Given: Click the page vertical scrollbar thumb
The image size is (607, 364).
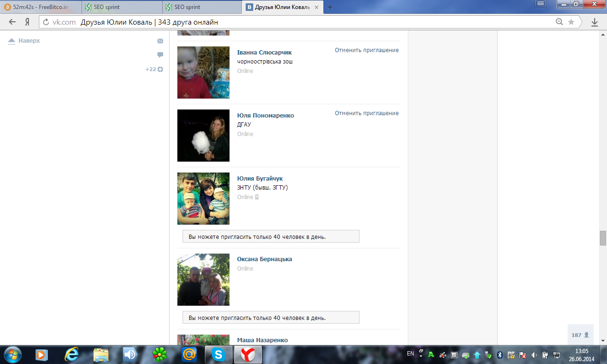Looking at the screenshot, I should click(603, 238).
